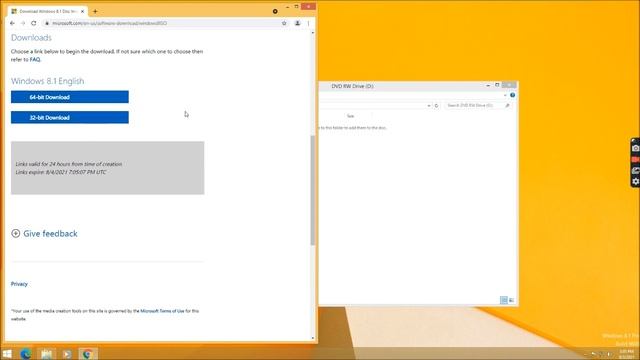Screen dimensions: 640x360
Task: Open a new Chrome tab
Action: click(x=95, y=11)
